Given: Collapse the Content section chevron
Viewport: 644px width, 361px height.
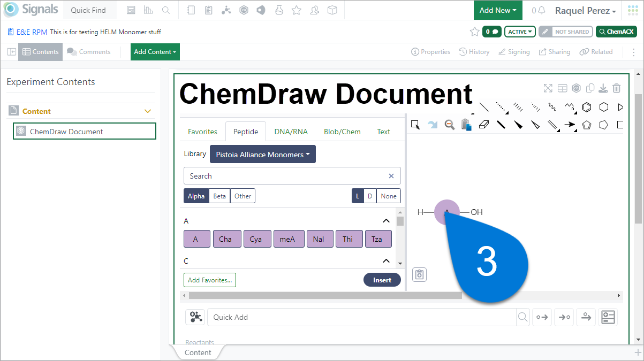Looking at the screenshot, I should click(148, 111).
